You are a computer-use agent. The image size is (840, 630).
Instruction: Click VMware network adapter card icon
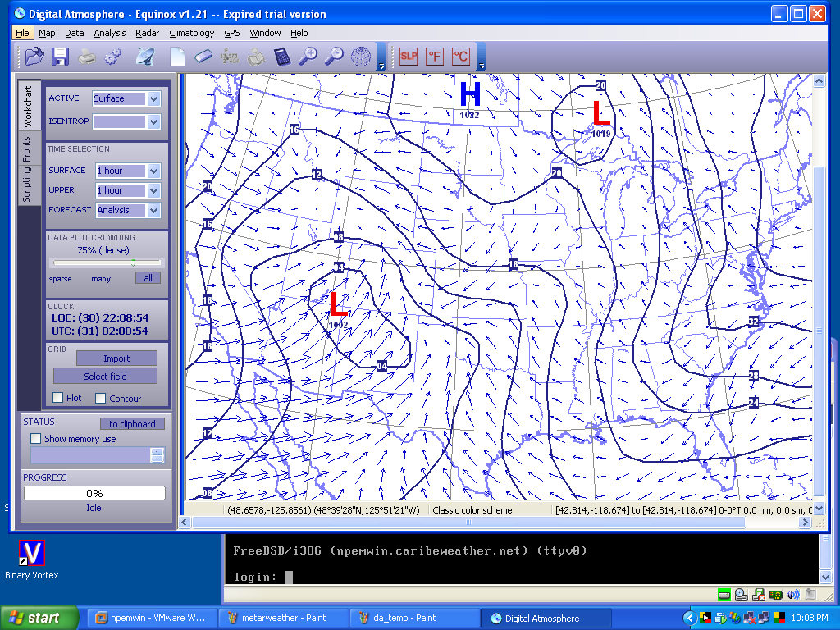click(x=776, y=595)
